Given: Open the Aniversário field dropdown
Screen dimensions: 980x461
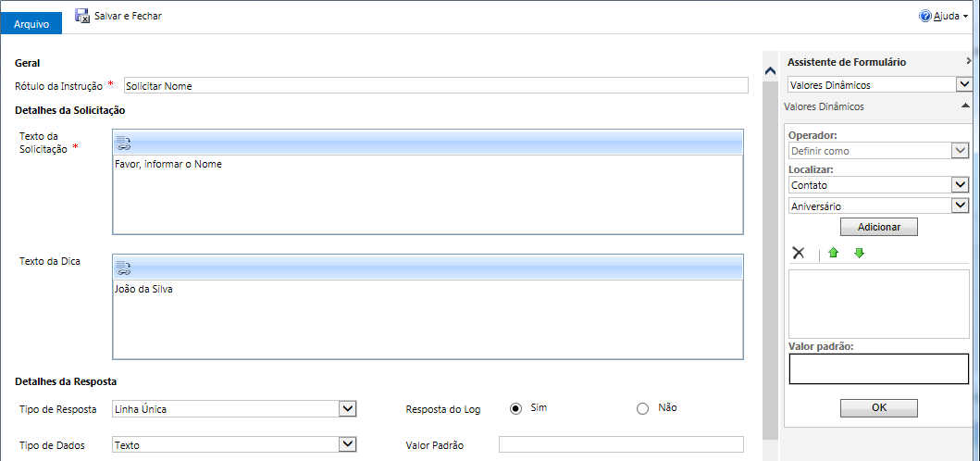Looking at the screenshot, I should click(x=960, y=206).
